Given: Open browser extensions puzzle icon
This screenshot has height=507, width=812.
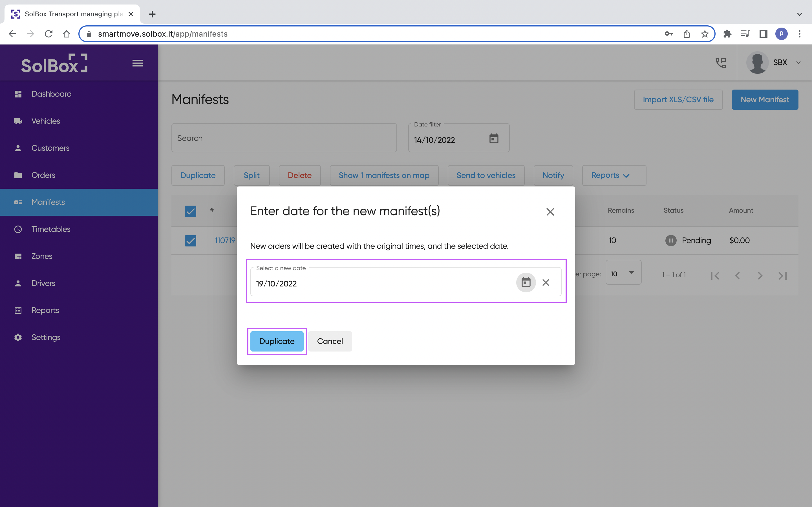Looking at the screenshot, I should point(727,34).
